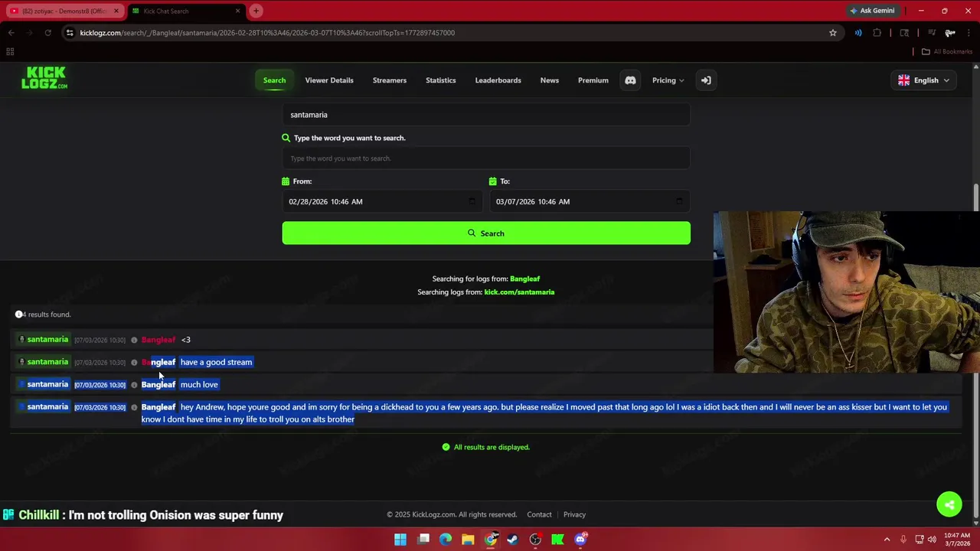The image size is (980, 551).
Task: Open the calendar picker in From field
Action: pyautogui.click(x=472, y=201)
